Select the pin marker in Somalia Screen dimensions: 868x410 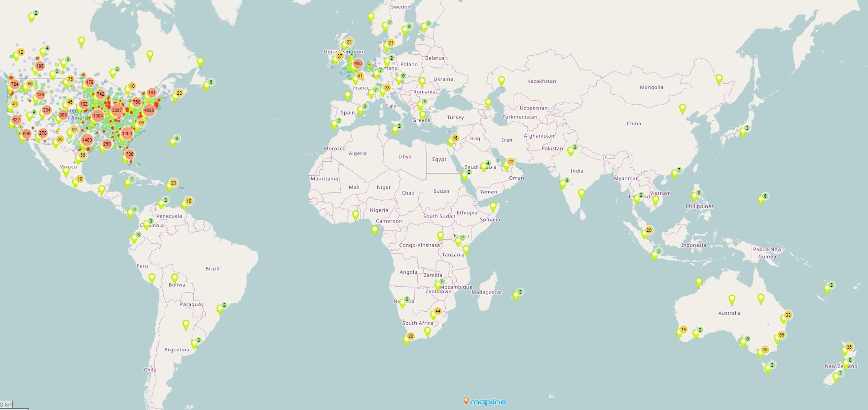click(x=492, y=206)
